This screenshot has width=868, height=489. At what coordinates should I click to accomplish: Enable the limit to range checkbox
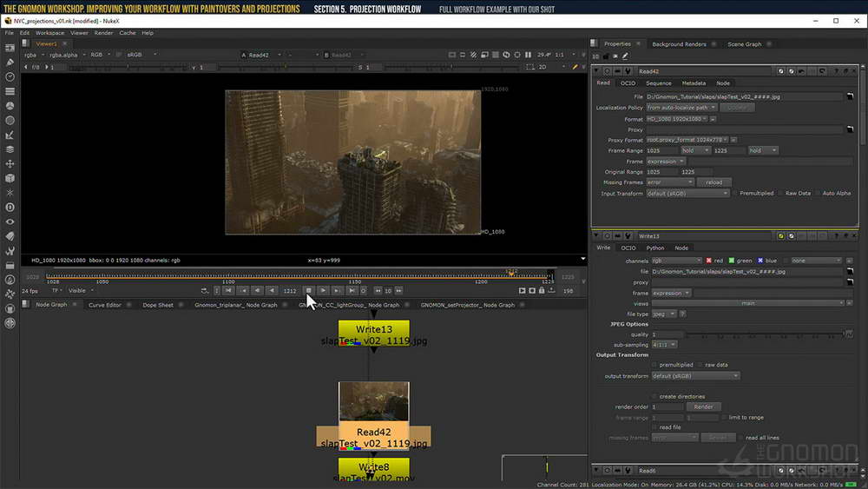coord(724,417)
